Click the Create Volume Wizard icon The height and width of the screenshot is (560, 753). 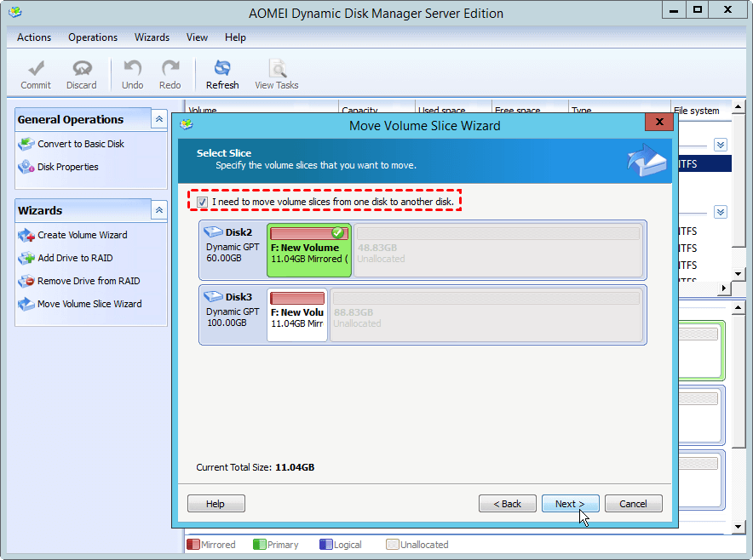(26, 235)
